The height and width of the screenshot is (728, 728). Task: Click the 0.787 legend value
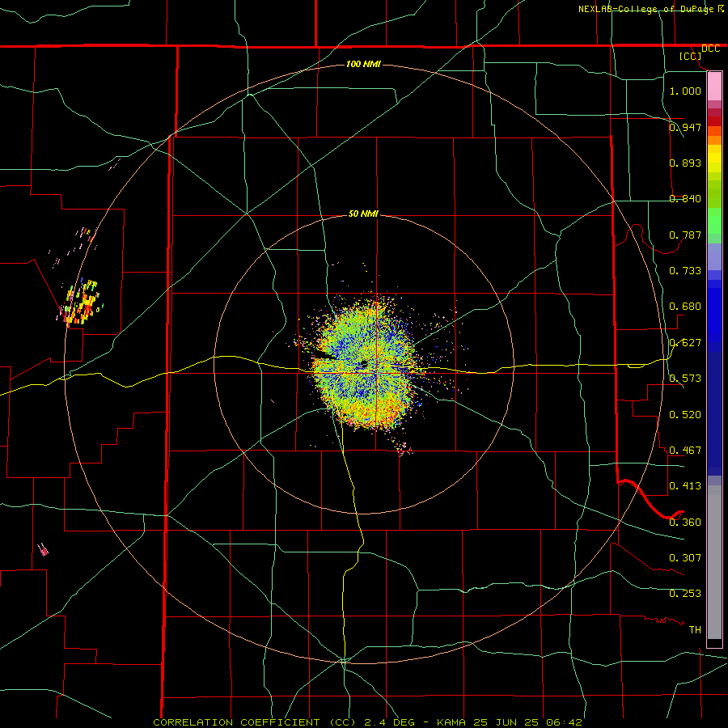coord(685,235)
